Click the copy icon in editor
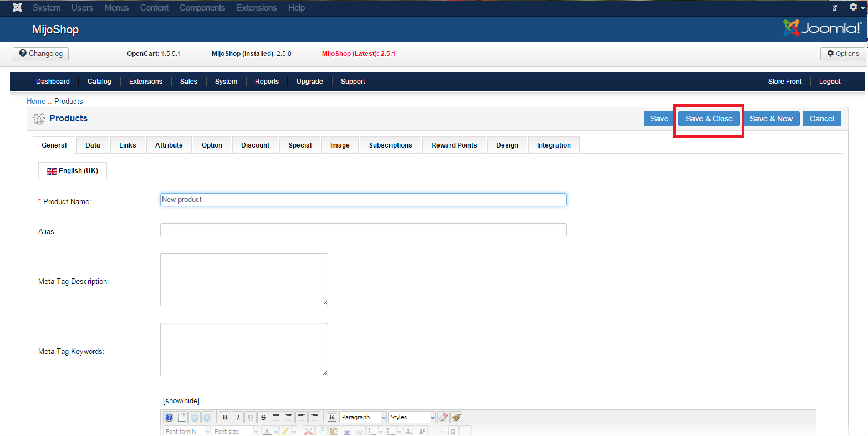This screenshot has width=868, height=436. (321, 431)
